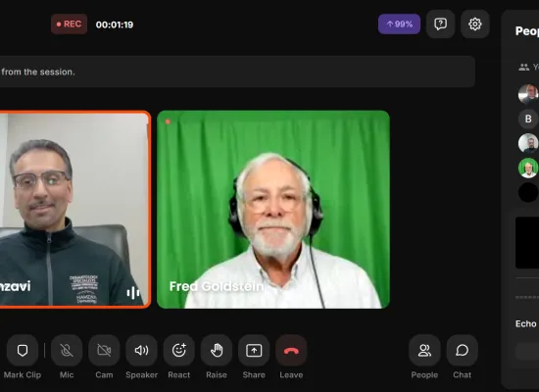Start screen Share

254,351
